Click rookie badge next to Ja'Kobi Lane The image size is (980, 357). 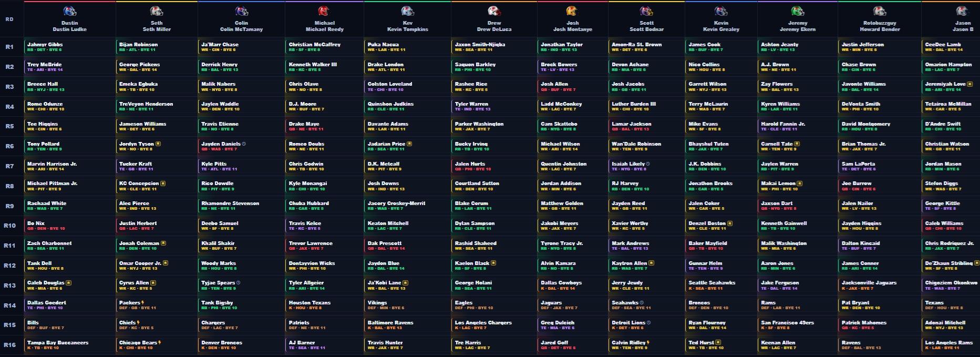[405, 283]
